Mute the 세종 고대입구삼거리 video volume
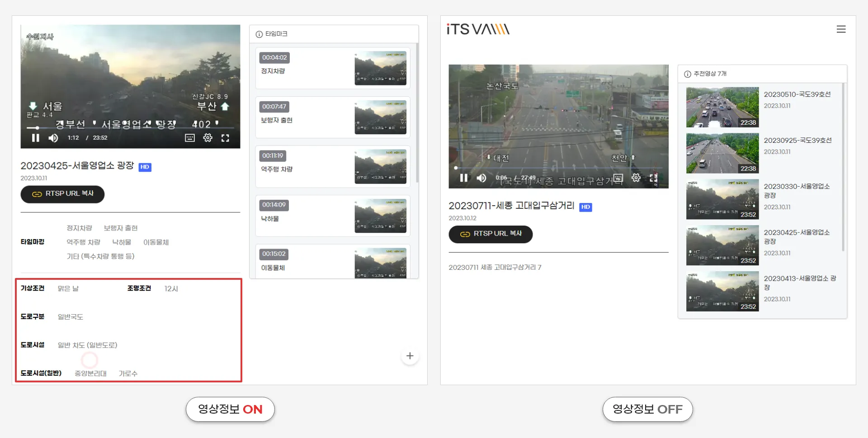This screenshot has width=868, height=438. (481, 178)
